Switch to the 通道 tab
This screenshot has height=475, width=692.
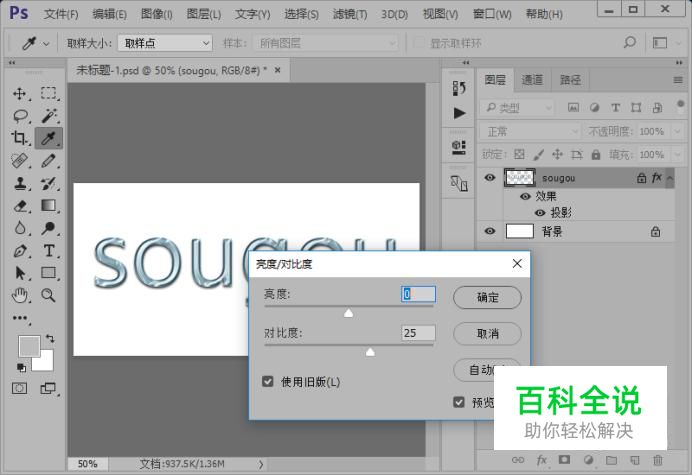click(532, 80)
